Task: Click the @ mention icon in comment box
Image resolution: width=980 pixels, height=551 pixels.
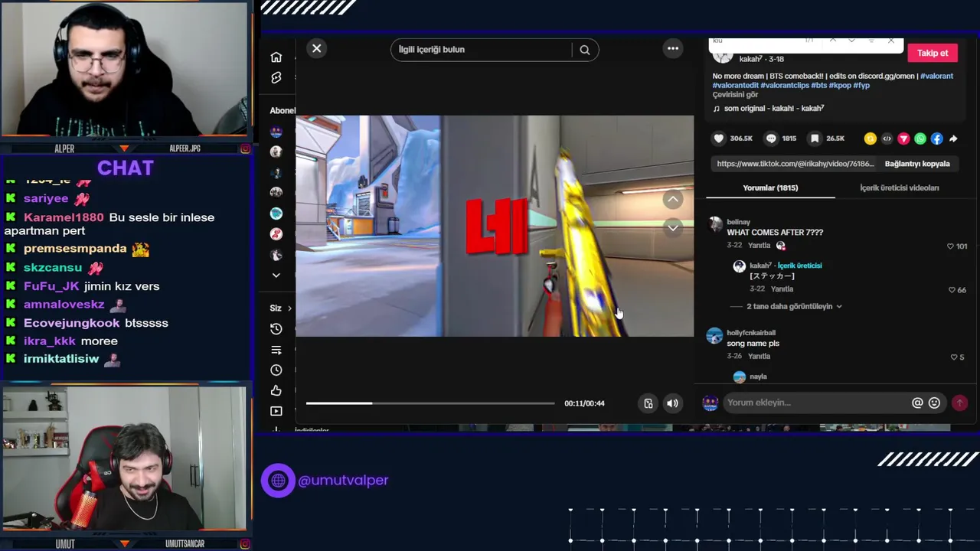Action: (917, 403)
